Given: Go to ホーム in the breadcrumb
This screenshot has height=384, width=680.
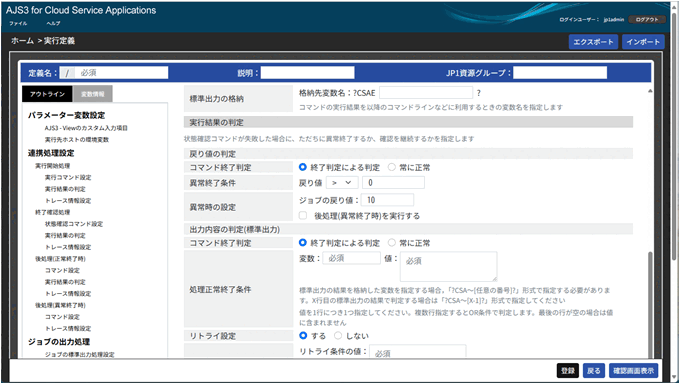Looking at the screenshot, I should (23, 41).
